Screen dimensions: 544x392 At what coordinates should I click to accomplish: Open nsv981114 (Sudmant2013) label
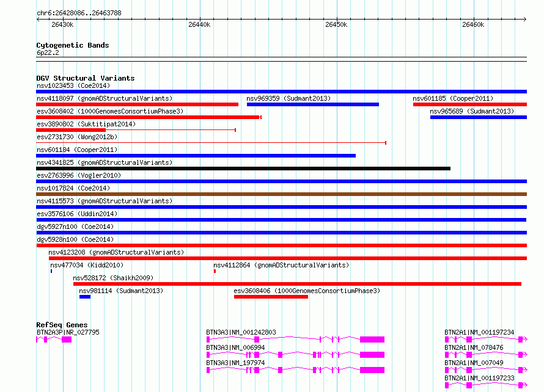[121, 291]
